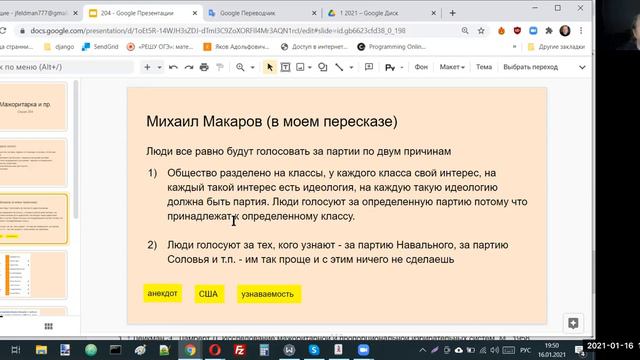Open the «РЕШУ ОГЭ» bookmark
This screenshot has width=640, height=360.
pyautogui.click(x=160, y=47)
